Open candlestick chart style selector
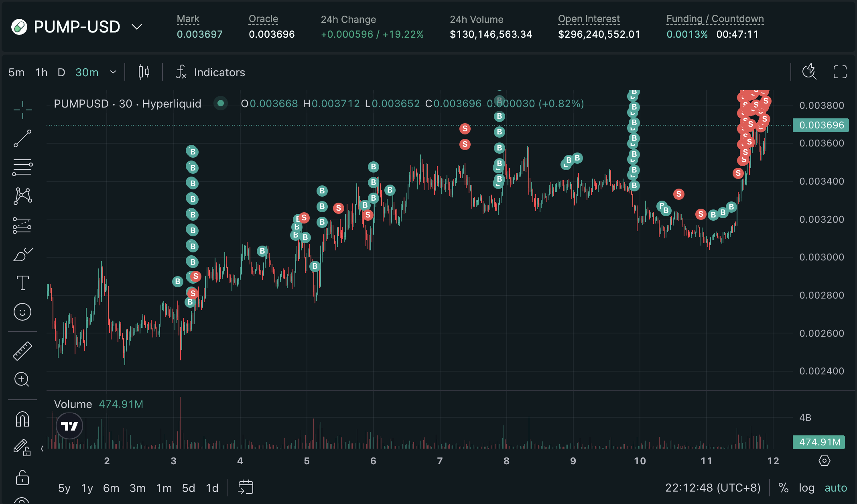The height and width of the screenshot is (504, 857). coord(144,72)
